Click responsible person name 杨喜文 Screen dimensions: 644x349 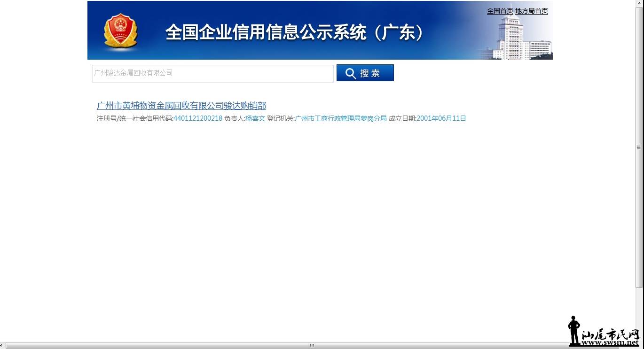[x=255, y=118]
